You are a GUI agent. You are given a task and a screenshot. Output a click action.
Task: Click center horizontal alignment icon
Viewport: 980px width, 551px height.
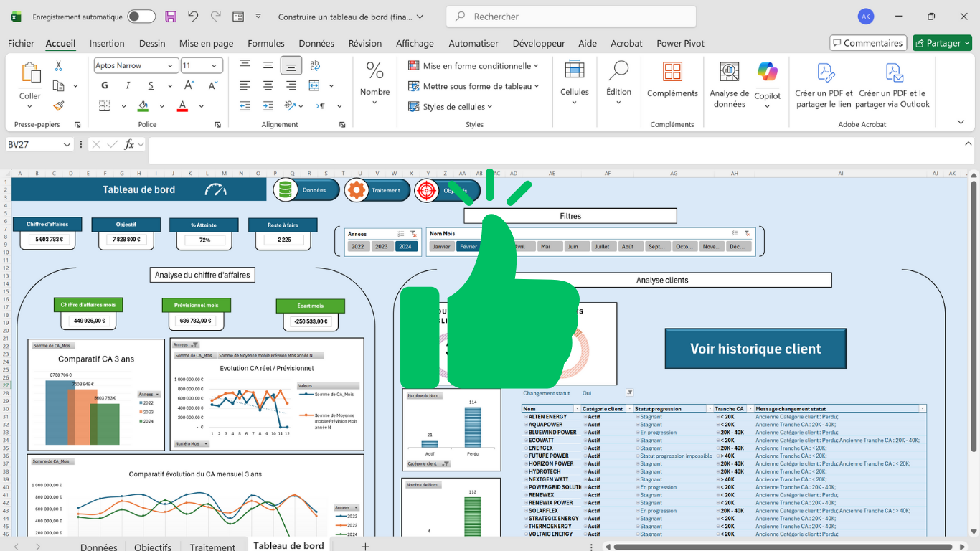coord(268,85)
